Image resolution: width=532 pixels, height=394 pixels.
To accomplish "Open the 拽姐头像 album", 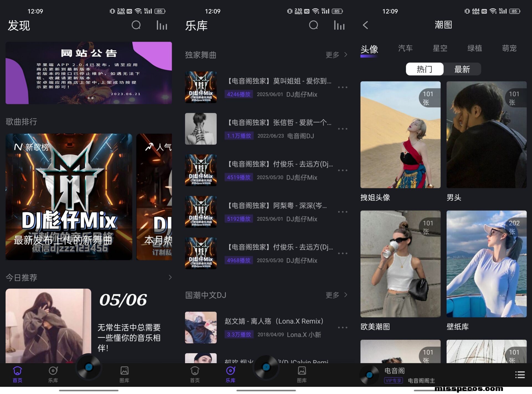I will [x=400, y=135].
